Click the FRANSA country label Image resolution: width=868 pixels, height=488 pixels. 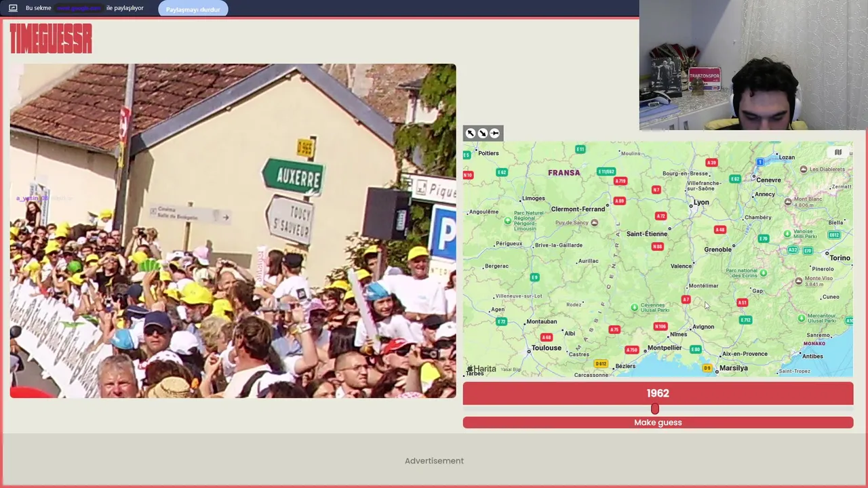tap(564, 173)
